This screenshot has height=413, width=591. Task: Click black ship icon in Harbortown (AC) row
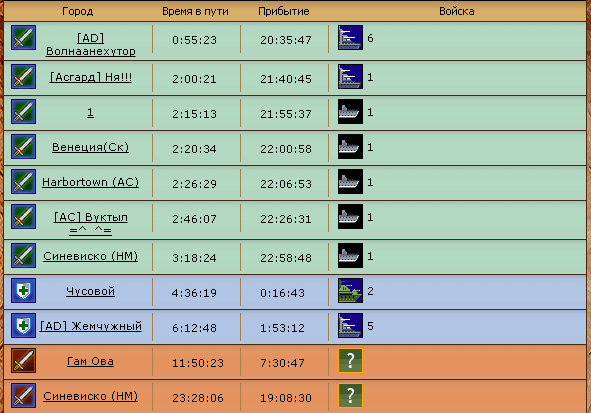pyautogui.click(x=351, y=182)
